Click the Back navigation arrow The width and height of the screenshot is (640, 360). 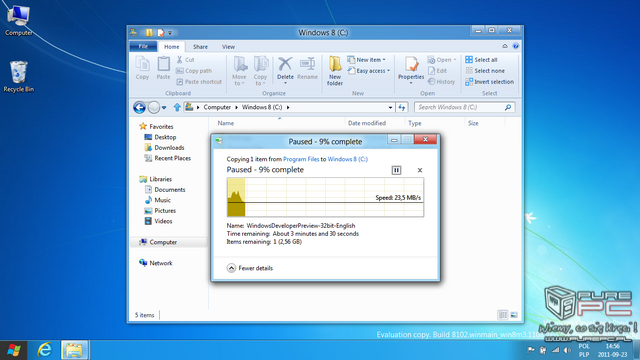tap(139, 107)
